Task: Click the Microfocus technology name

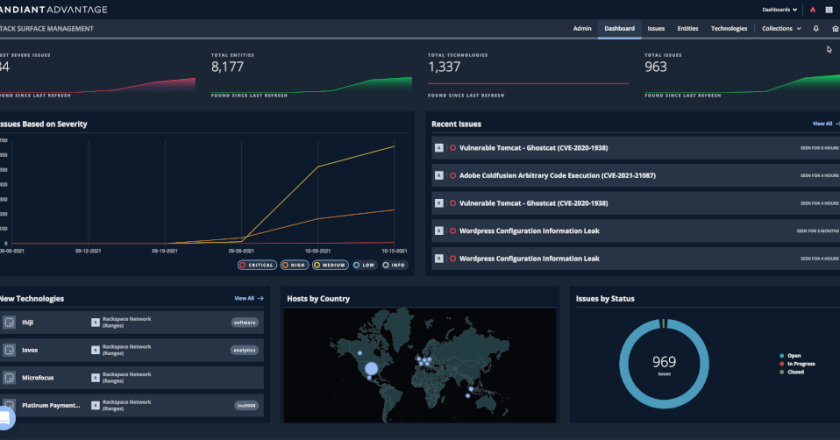Action: click(38, 378)
